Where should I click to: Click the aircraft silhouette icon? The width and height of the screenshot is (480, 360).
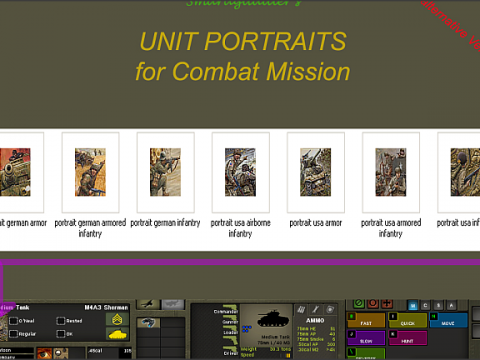[x=148, y=304]
